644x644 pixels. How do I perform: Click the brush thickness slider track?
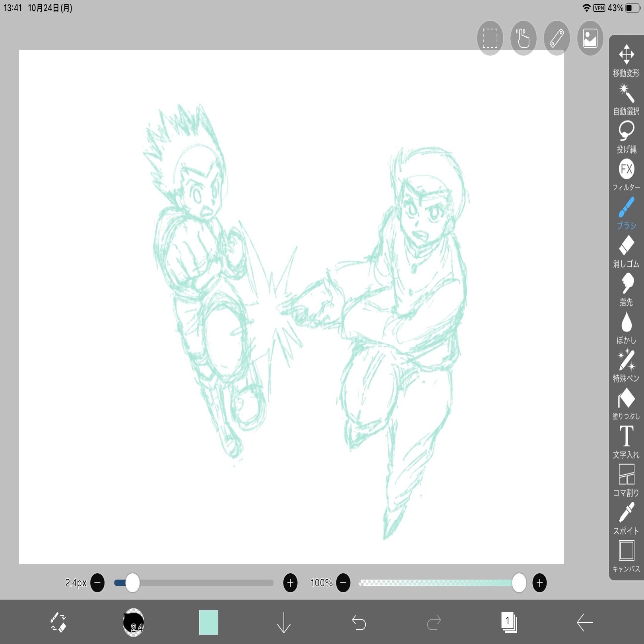pos(194,583)
